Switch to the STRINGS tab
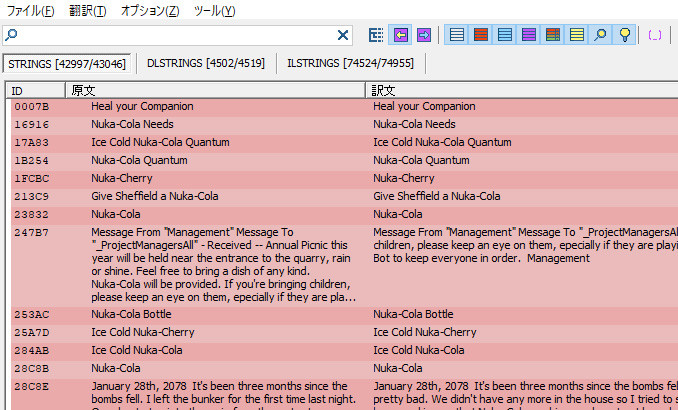 coord(67,64)
